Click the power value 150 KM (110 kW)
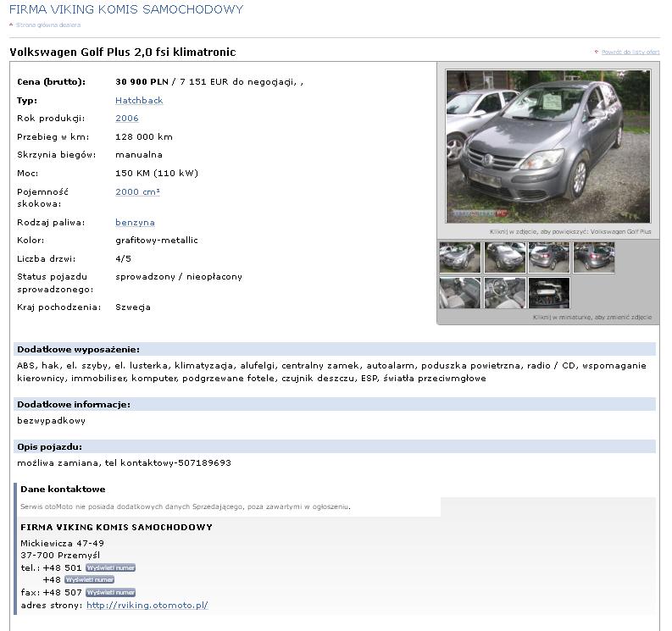The width and height of the screenshot is (672, 631). click(x=157, y=173)
